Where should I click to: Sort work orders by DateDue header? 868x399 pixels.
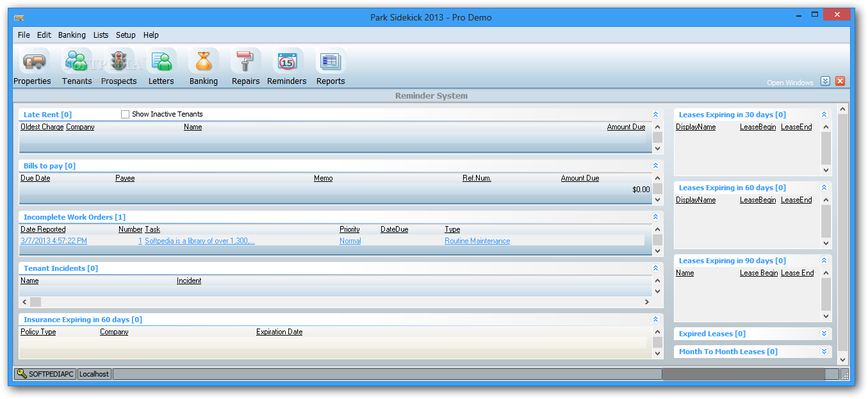tap(394, 229)
